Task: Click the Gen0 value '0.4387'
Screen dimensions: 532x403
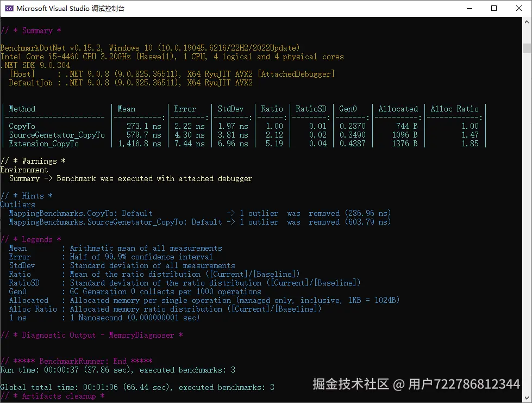Action: [x=353, y=144]
